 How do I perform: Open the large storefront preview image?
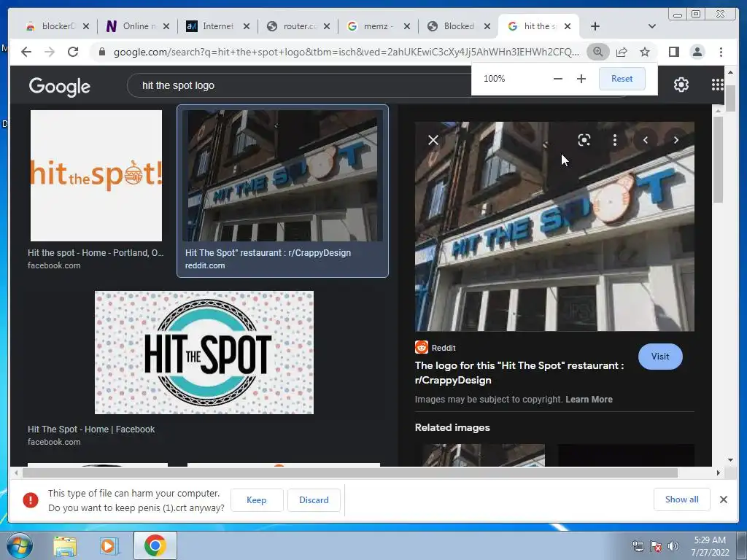point(554,226)
